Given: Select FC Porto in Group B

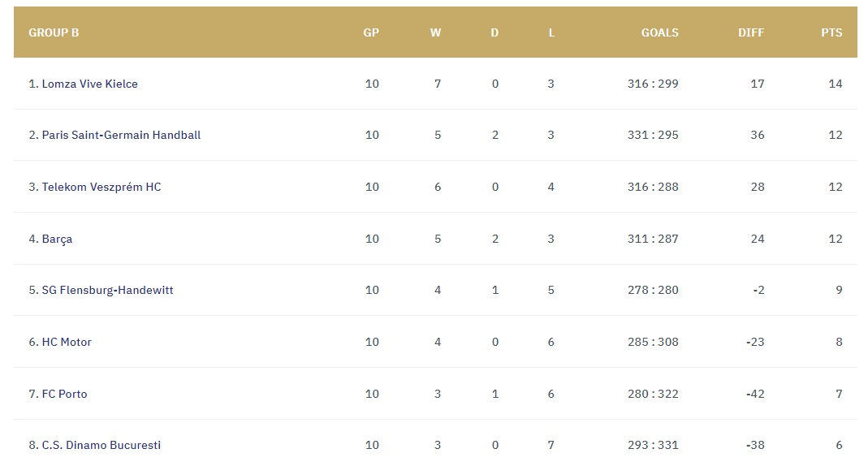Looking at the screenshot, I should pyautogui.click(x=64, y=394).
